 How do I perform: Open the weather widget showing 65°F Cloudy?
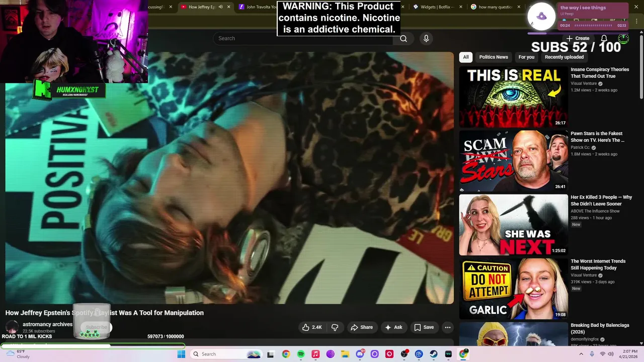tap(17, 354)
